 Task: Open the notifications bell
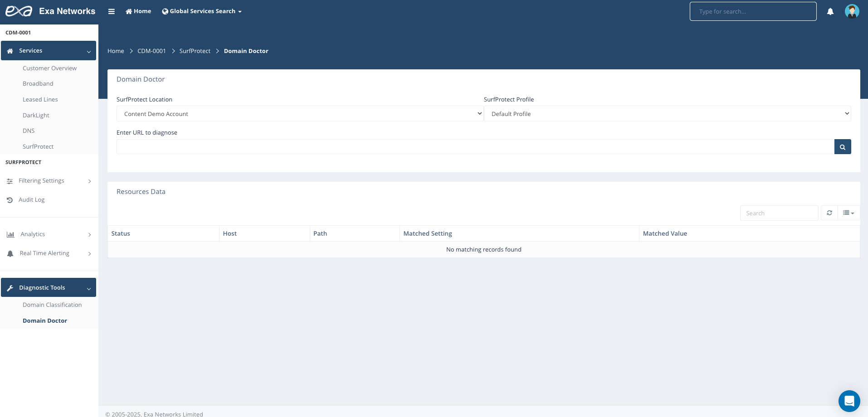point(830,12)
